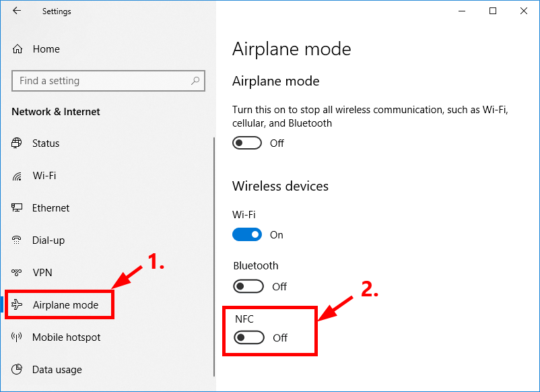Enable the Bluetooth toggle
The image size is (540, 392).
pos(248,286)
